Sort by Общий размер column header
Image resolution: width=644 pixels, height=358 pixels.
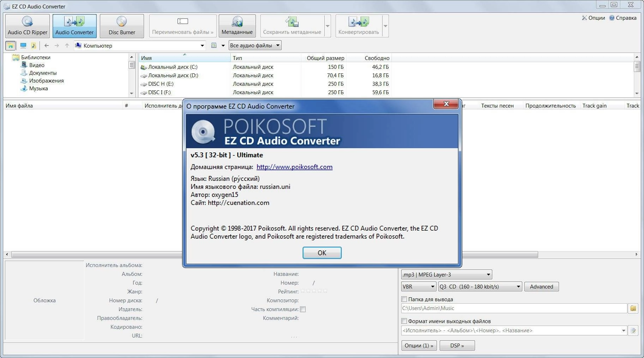coord(324,58)
